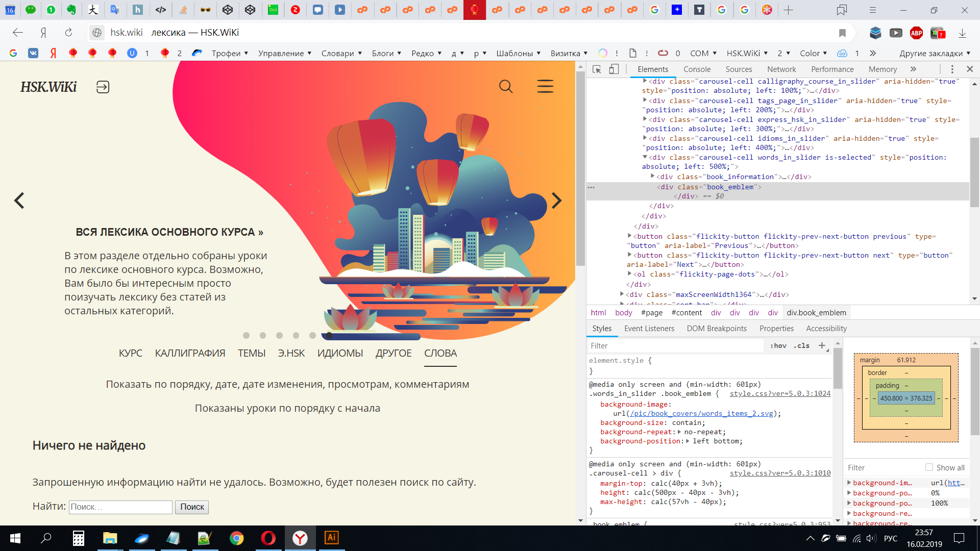Expand the Трофеи bookmarks dropdown
Screen dimensions: 980x551
click(x=230, y=53)
